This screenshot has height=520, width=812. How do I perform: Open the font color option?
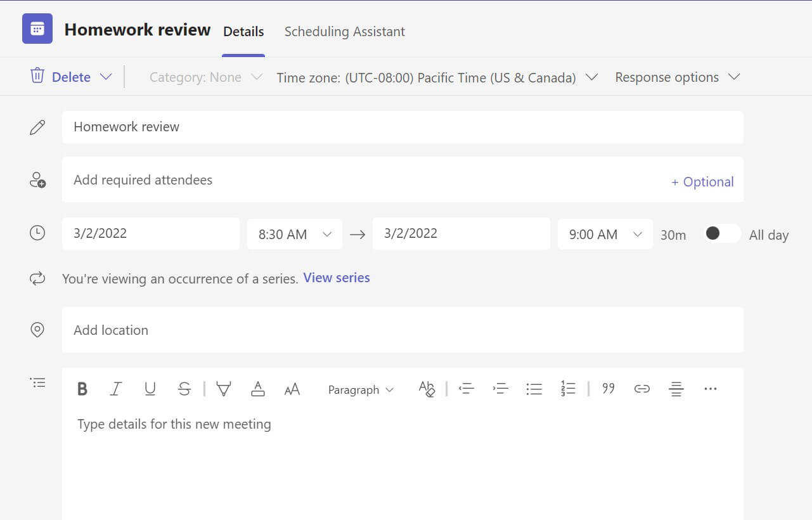point(258,389)
